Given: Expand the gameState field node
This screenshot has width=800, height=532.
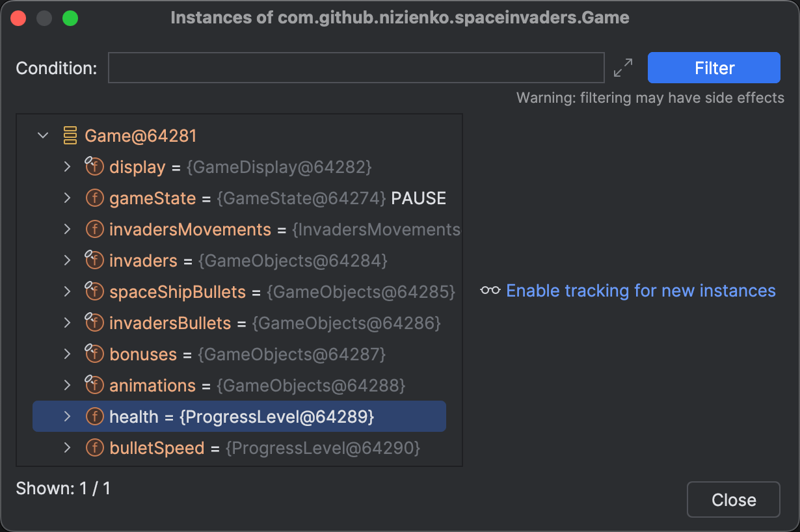Looking at the screenshot, I should [x=67, y=198].
